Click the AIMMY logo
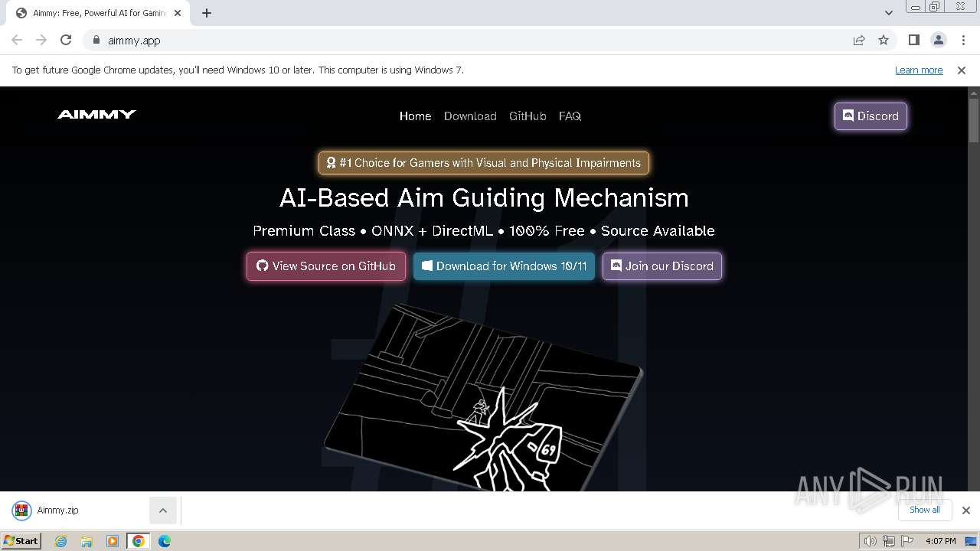Viewport: 980px width, 551px height. pos(96,115)
